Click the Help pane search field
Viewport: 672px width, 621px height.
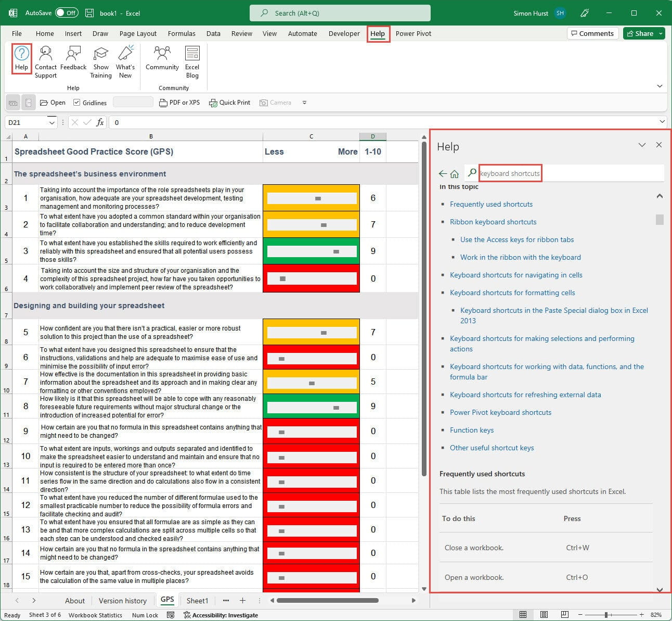[510, 173]
